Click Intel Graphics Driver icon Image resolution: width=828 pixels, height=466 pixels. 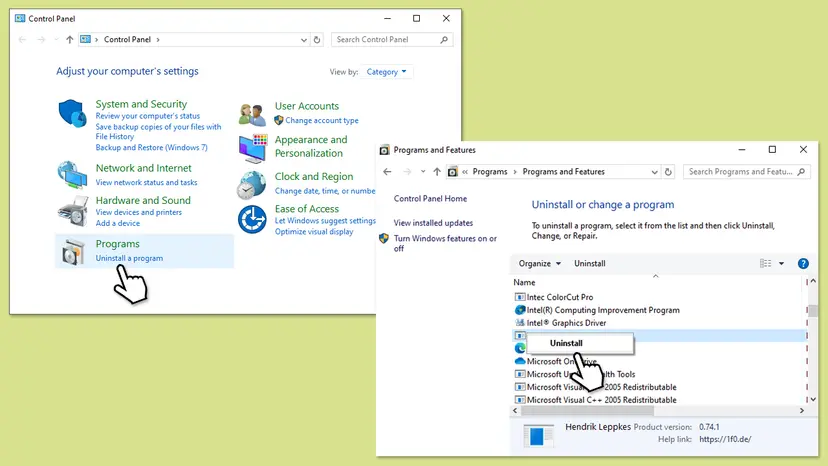point(520,323)
